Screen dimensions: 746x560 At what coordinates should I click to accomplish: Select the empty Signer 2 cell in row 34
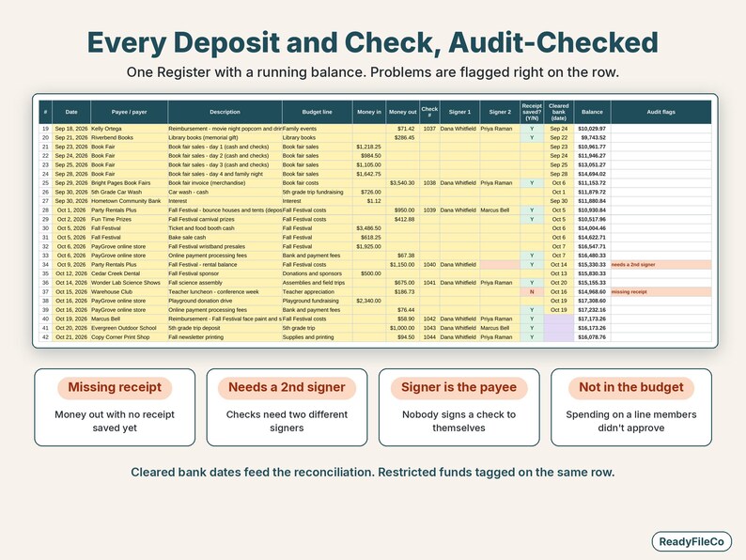(500, 265)
